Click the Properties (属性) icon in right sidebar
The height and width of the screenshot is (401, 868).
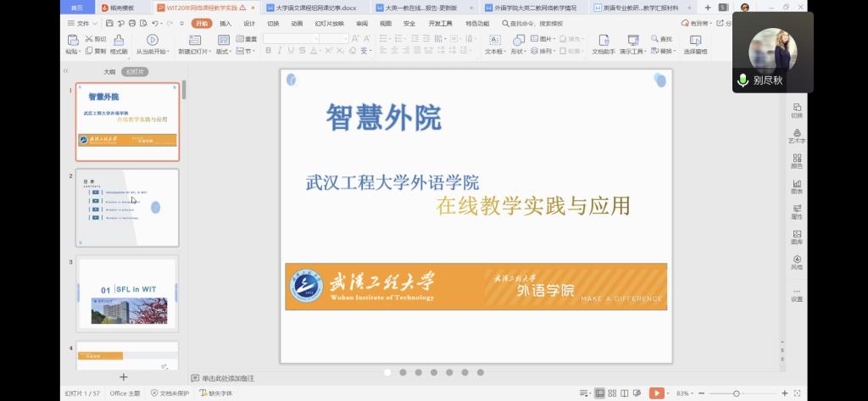click(x=797, y=209)
